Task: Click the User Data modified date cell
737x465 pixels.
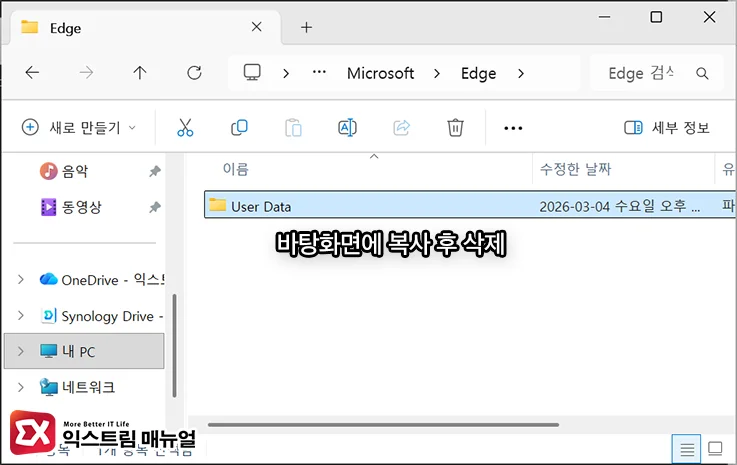Action: pyautogui.click(x=619, y=206)
